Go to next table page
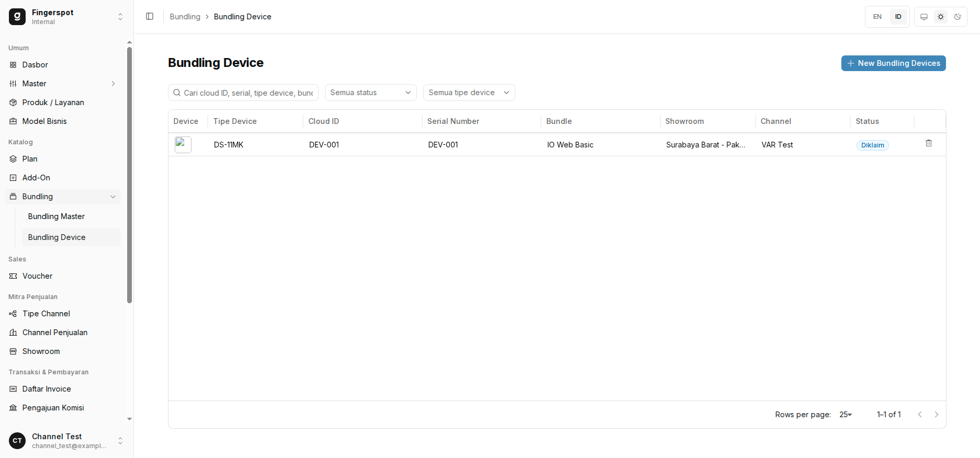The width and height of the screenshot is (980, 458). point(937,415)
